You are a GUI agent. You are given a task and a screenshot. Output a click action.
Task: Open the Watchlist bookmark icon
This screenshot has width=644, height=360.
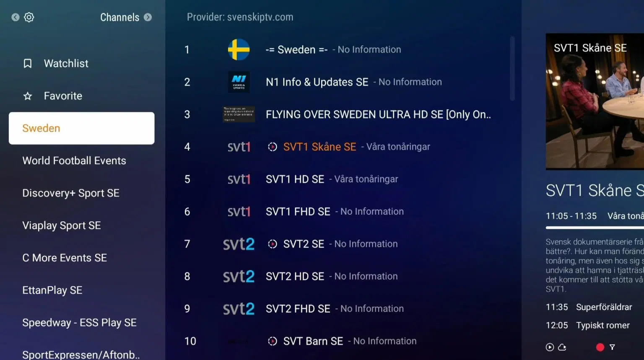[28, 63]
